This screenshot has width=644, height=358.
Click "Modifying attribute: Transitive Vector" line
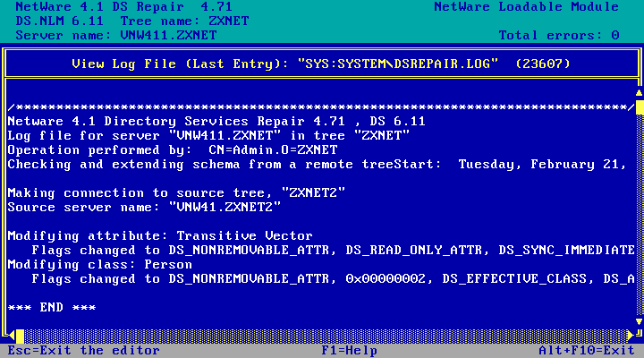click(160, 235)
